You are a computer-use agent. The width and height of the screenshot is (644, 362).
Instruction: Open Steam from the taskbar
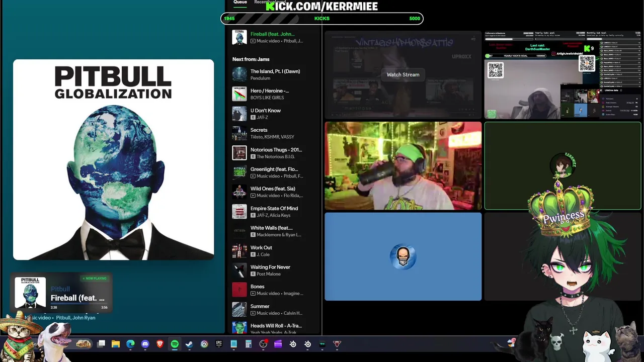(x=189, y=344)
